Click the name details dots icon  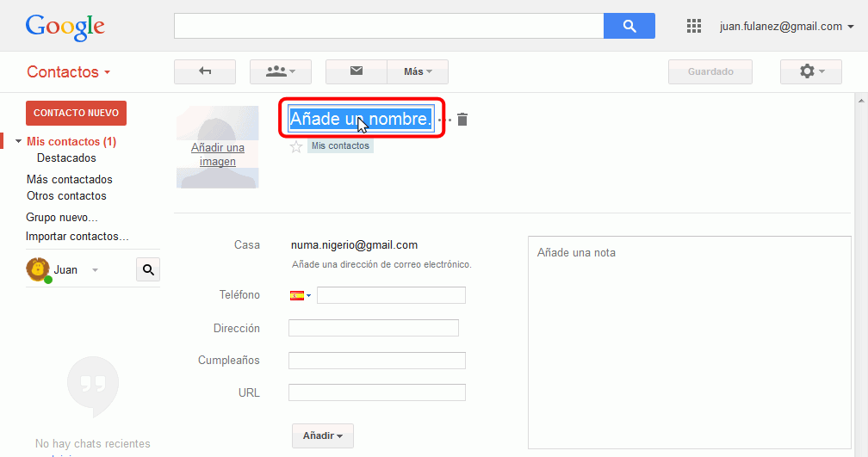444,120
